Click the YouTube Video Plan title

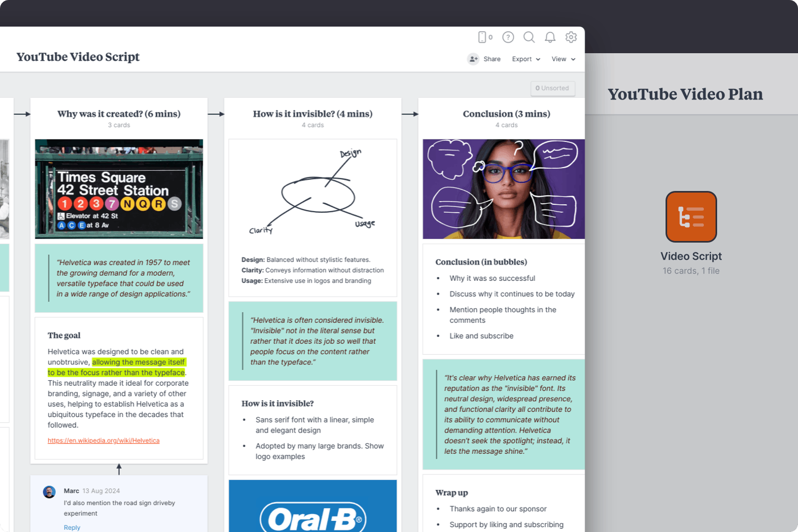[x=685, y=94]
